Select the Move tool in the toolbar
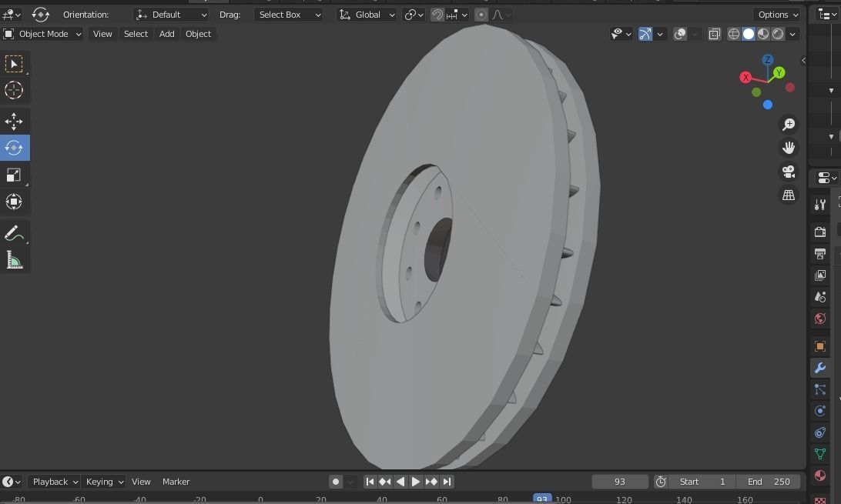This screenshot has width=841, height=504. pos(14,121)
